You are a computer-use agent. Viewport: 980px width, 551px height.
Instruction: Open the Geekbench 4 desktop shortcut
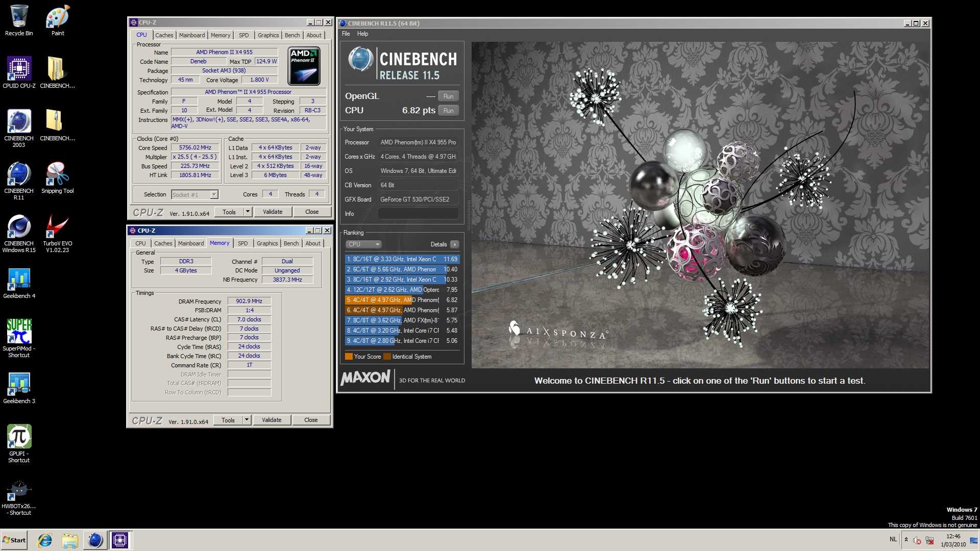pos(19,283)
